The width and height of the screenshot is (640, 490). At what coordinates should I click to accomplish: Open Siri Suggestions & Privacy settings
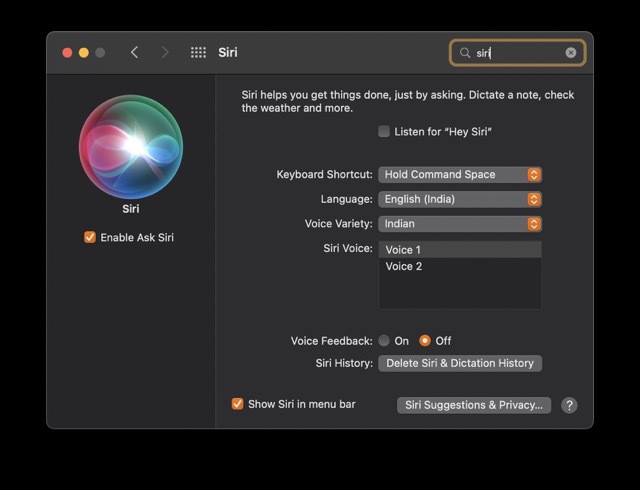pos(474,405)
